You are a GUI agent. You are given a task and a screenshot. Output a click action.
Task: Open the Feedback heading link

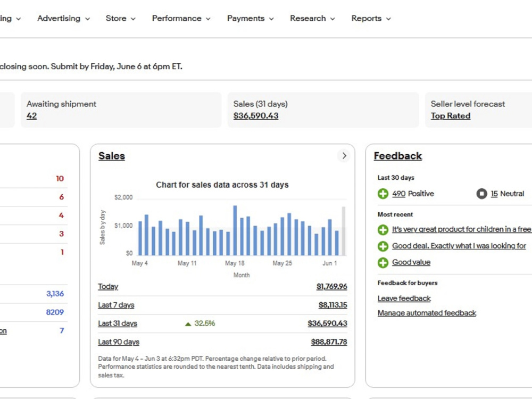pyautogui.click(x=397, y=156)
